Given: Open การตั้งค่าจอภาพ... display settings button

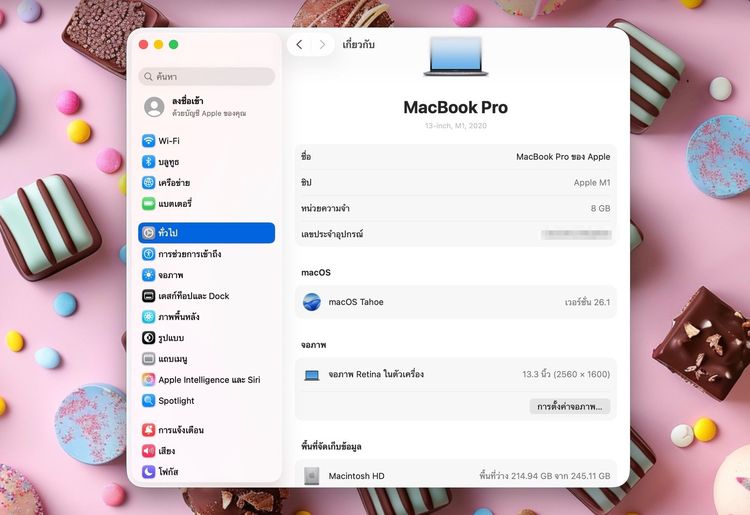Looking at the screenshot, I should coord(569,407).
